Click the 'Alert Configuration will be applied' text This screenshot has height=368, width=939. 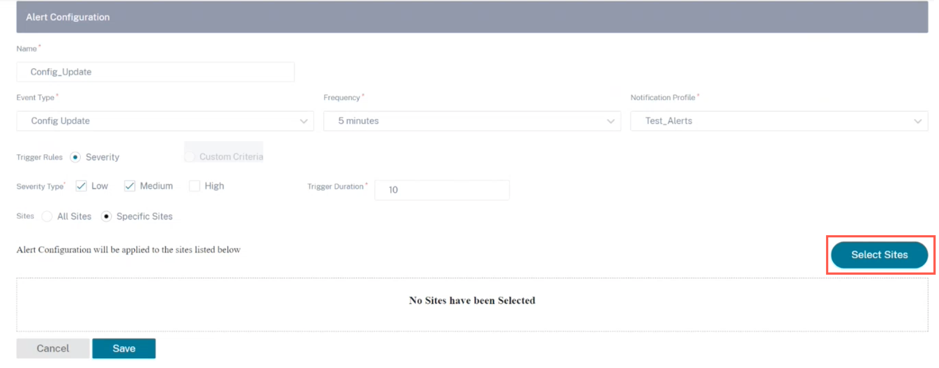[x=129, y=250]
